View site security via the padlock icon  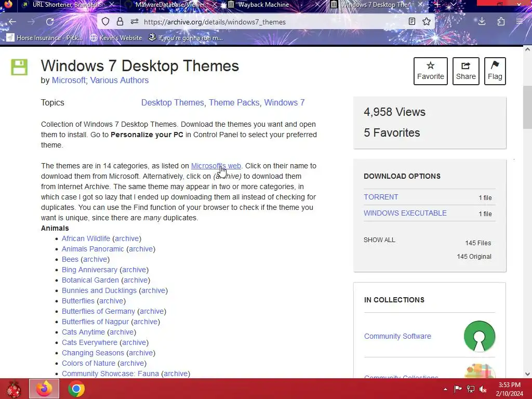pos(120,22)
